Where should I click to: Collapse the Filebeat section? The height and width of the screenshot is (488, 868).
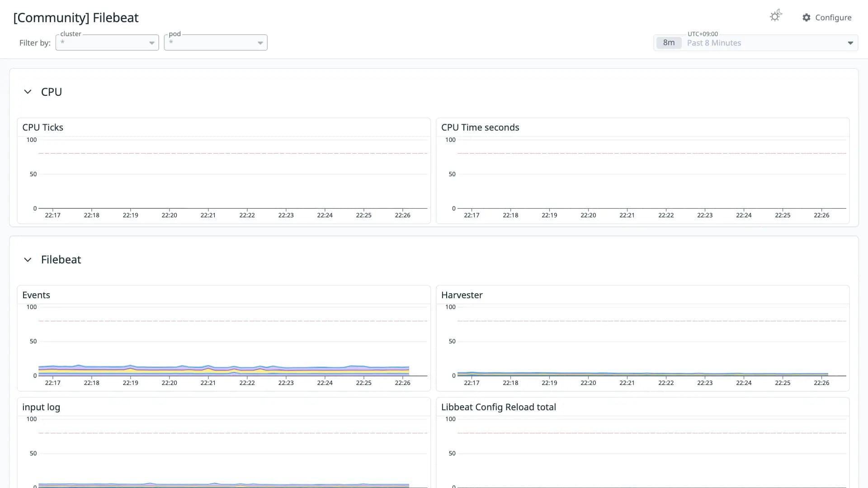(x=28, y=260)
